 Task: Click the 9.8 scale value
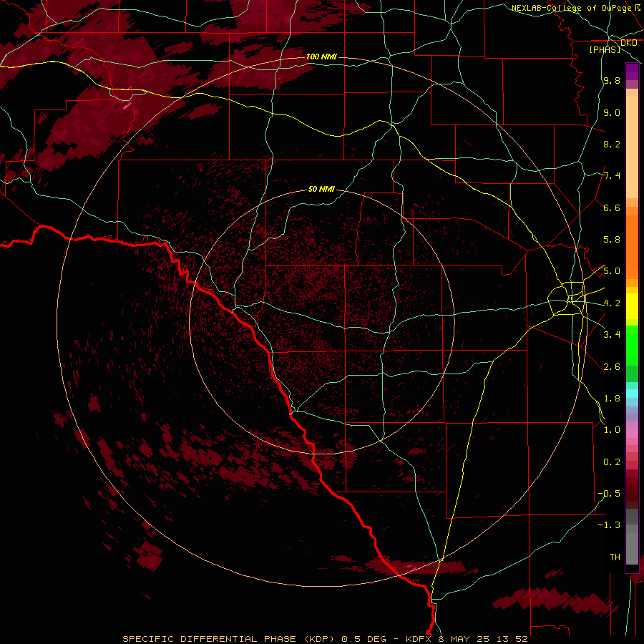tap(612, 80)
